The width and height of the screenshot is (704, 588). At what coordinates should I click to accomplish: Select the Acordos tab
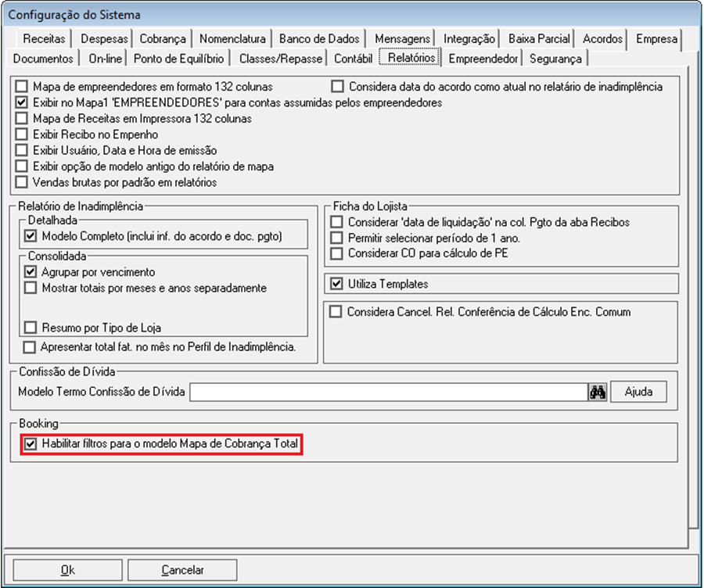click(x=602, y=39)
